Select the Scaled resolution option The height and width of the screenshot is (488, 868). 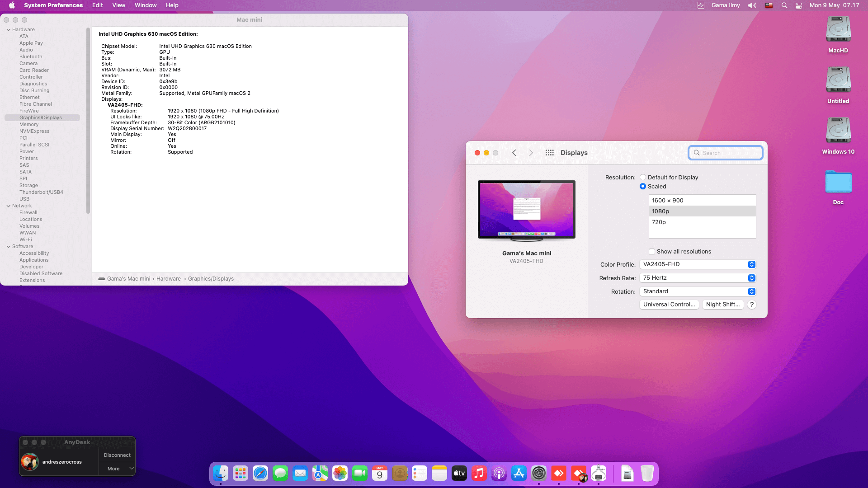point(642,186)
